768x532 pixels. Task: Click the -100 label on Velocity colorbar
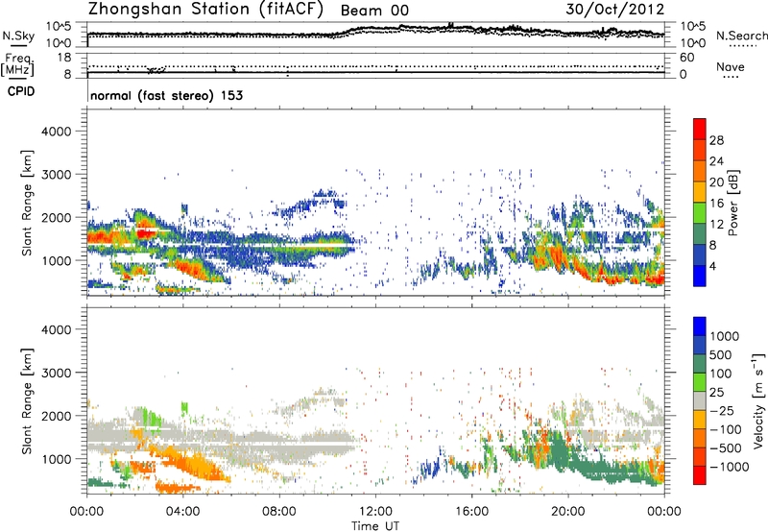(726, 429)
